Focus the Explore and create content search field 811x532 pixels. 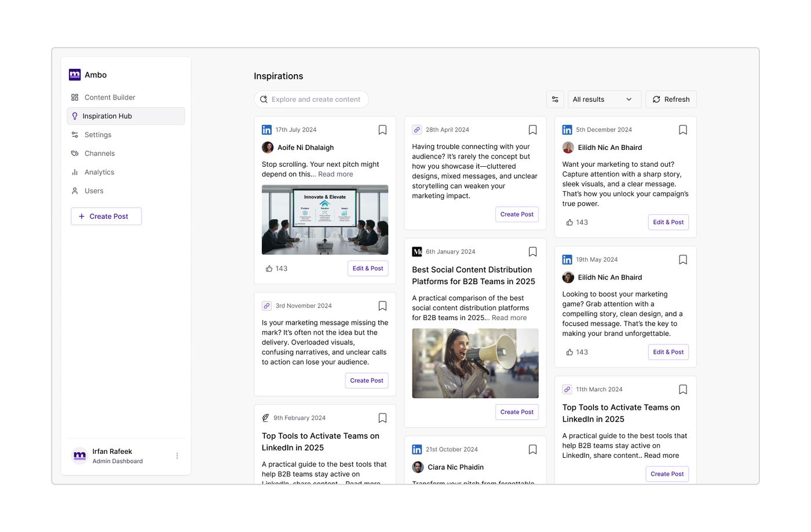[311, 100]
